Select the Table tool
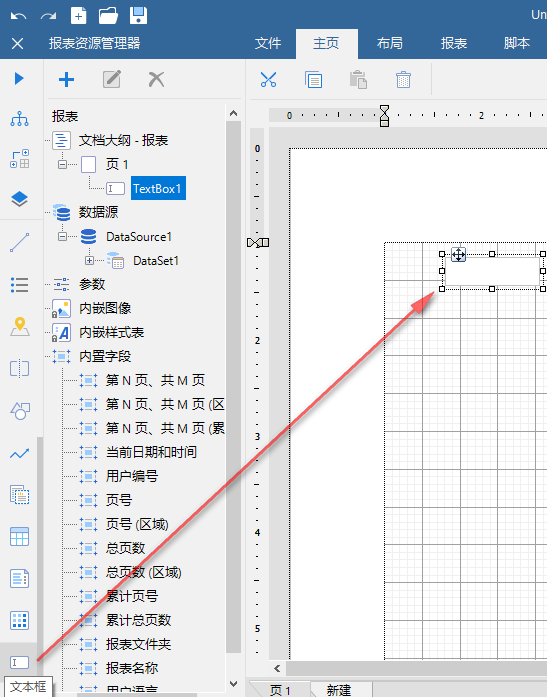547x697 pixels. tap(20, 537)
